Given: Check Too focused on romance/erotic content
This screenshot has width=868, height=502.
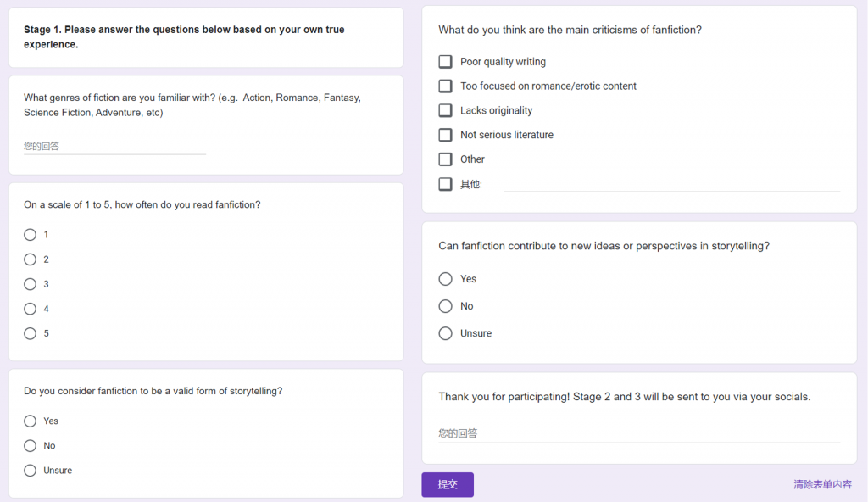Looking at the screenshot, I should click(445, 86).
